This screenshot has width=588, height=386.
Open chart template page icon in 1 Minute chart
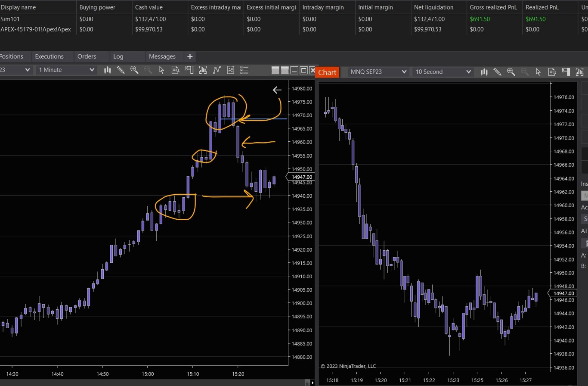click(x=230, y=70)
